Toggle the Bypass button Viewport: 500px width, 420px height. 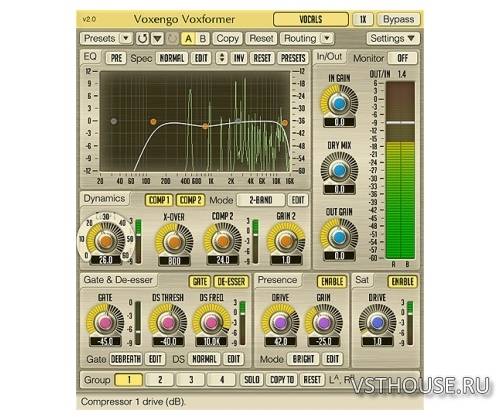tap(399, 19)
